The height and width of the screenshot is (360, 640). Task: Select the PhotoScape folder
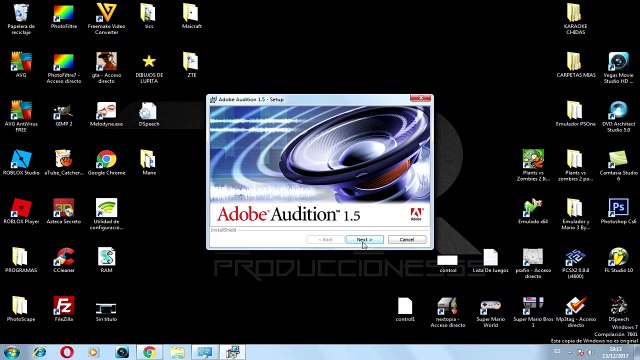pyautogui.click(x=21, y=309)
